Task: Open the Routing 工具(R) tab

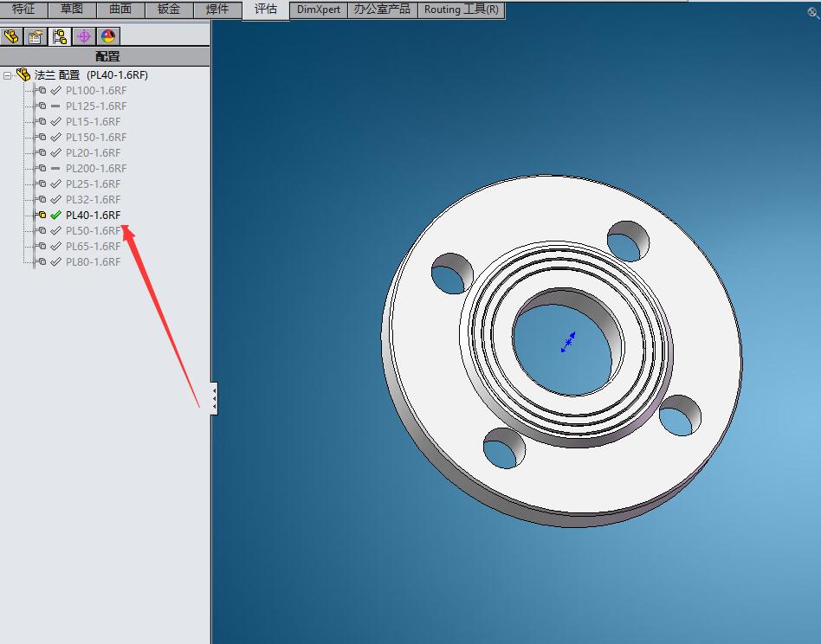Action: [462, 10]
